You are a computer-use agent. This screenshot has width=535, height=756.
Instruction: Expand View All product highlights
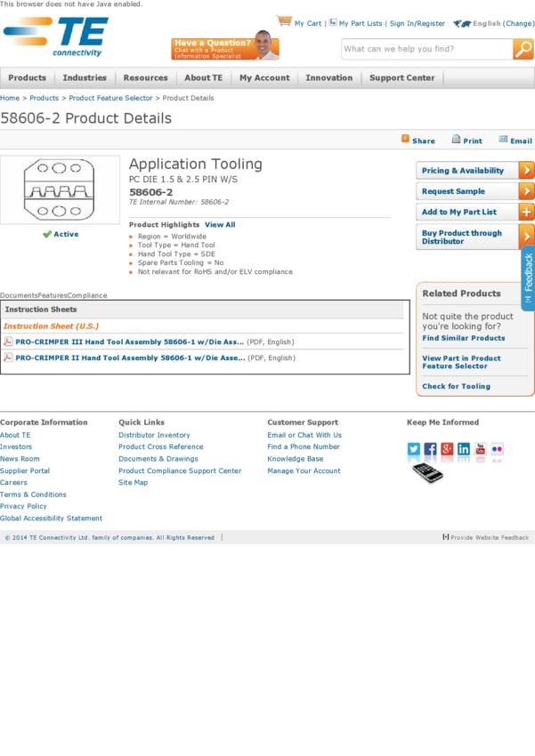pos(220,225)
